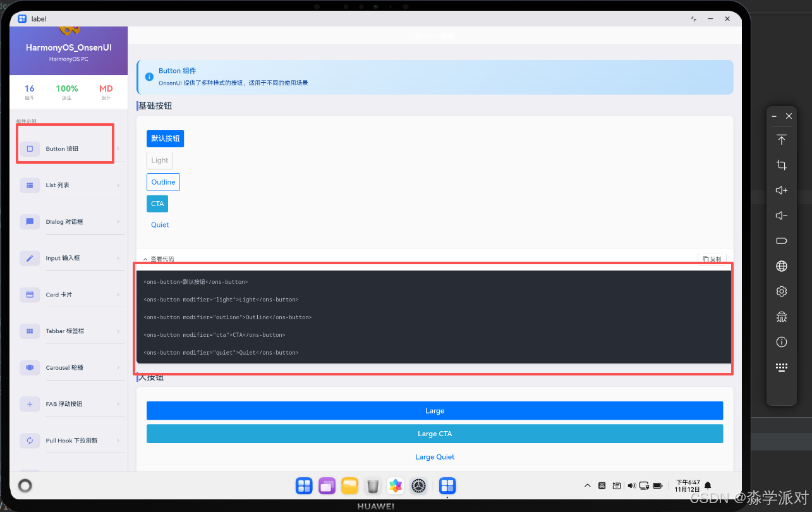The height and width of the screenshot is (512, 812).
Task: Click the battery icon in emulator toolbar
Action: (x=782, y=241)
